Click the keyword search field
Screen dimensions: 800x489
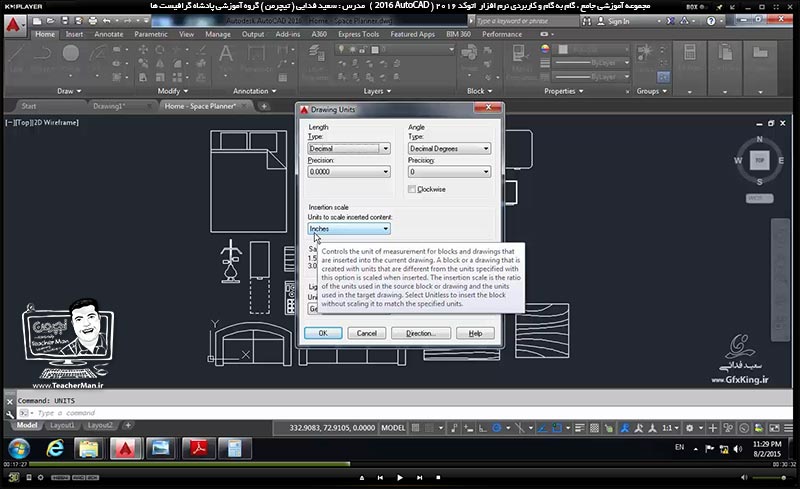[x=527, y=21]
